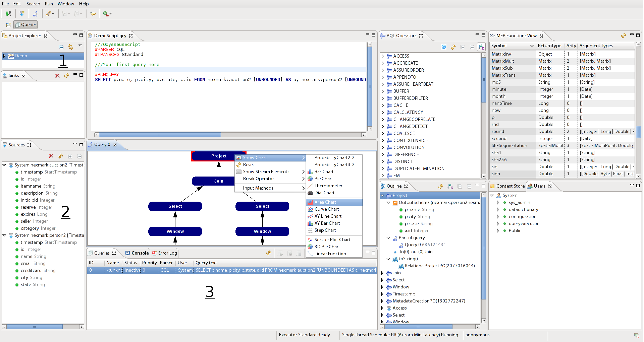Collapse all in PQL Operators toolbar
This screenshot has width=644, height=342.
472,47
